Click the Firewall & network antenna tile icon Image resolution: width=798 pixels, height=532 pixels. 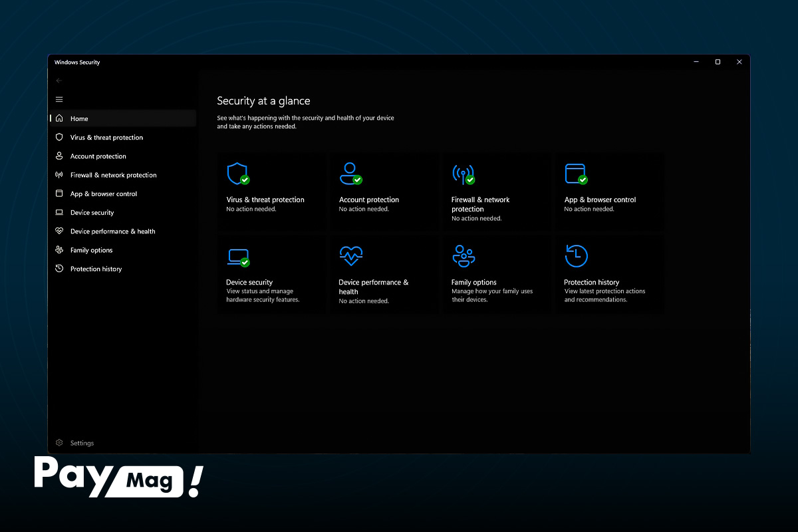point(463,174)
